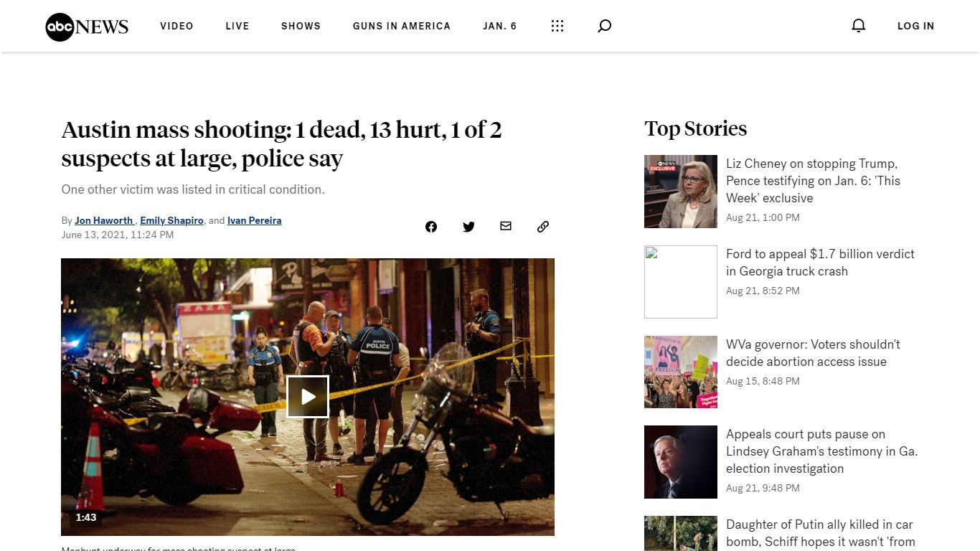This screenshot has height=551, width=980.
Task: Click the Ford verdict story thumbnail placeholder
Action: (681, 282)
